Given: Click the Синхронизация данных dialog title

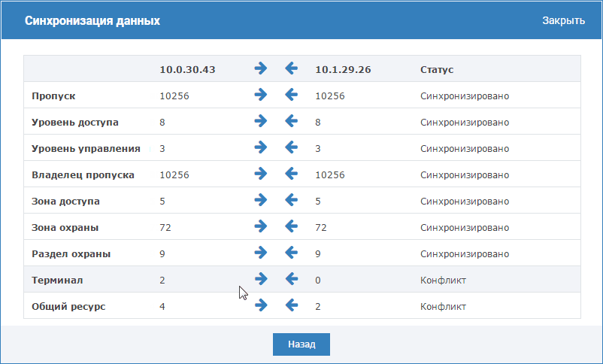Looking at the screenshot, I should [x=92, y=21].
